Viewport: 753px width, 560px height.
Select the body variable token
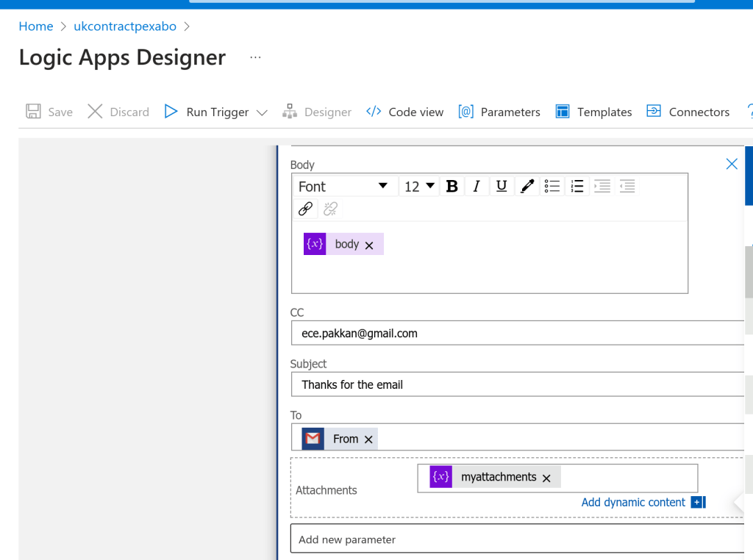click(x=344, y=244)
